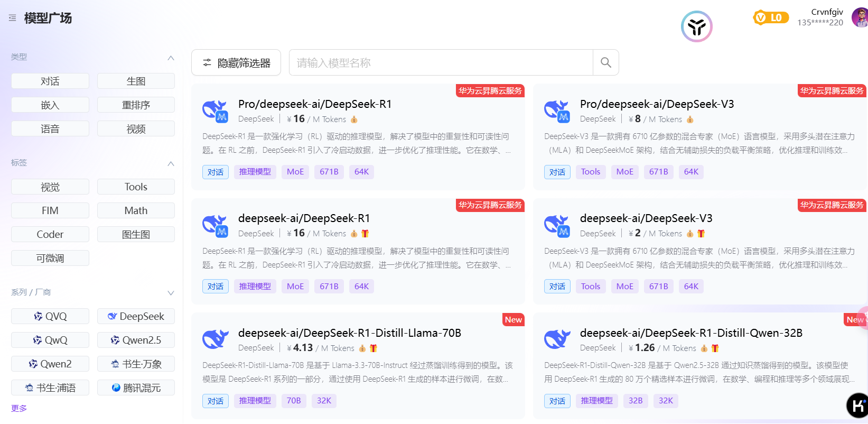Toggle the 对话 type filter

50,81
